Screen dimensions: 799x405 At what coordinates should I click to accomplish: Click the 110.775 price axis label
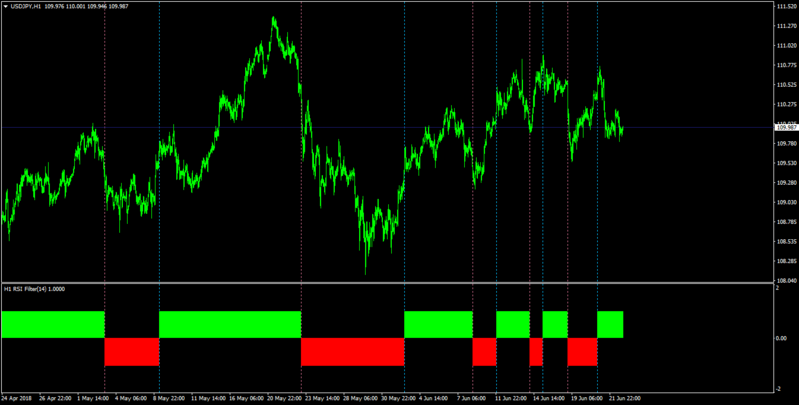click(x=786, y=65)
